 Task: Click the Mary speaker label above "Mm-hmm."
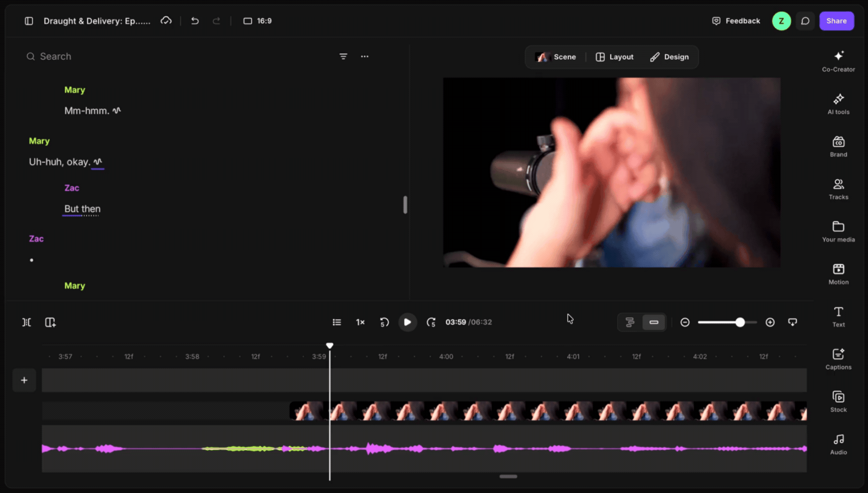point(74,90)
